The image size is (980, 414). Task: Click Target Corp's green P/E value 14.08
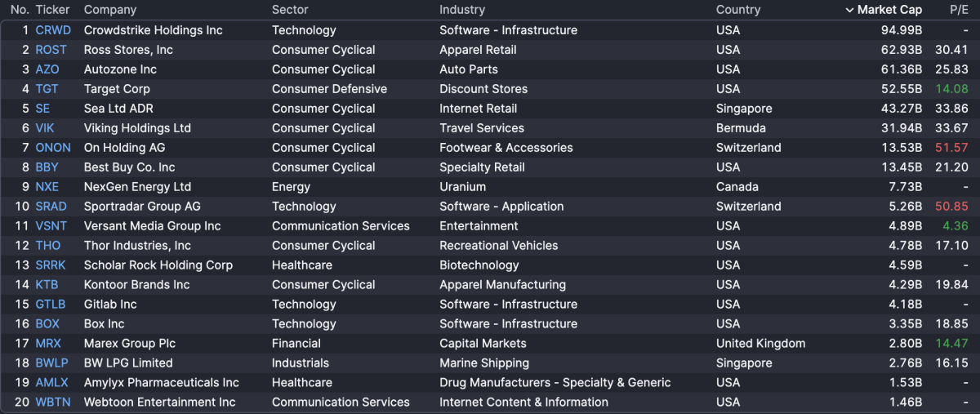point(951,89)
